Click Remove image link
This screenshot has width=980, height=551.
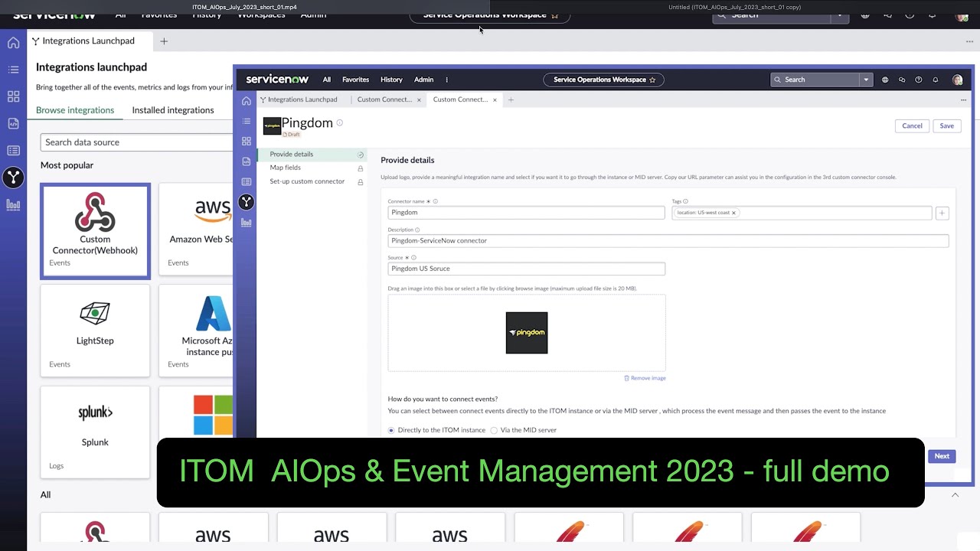click(645, 378)
